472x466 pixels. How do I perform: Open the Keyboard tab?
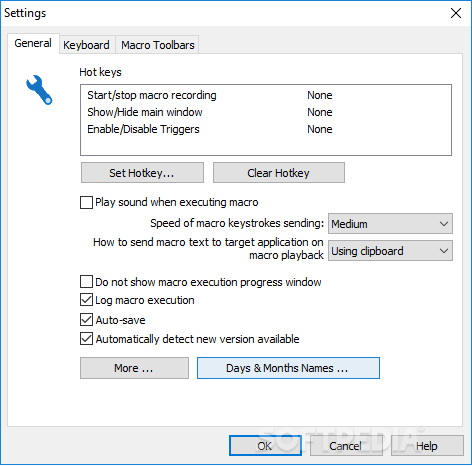86,45
